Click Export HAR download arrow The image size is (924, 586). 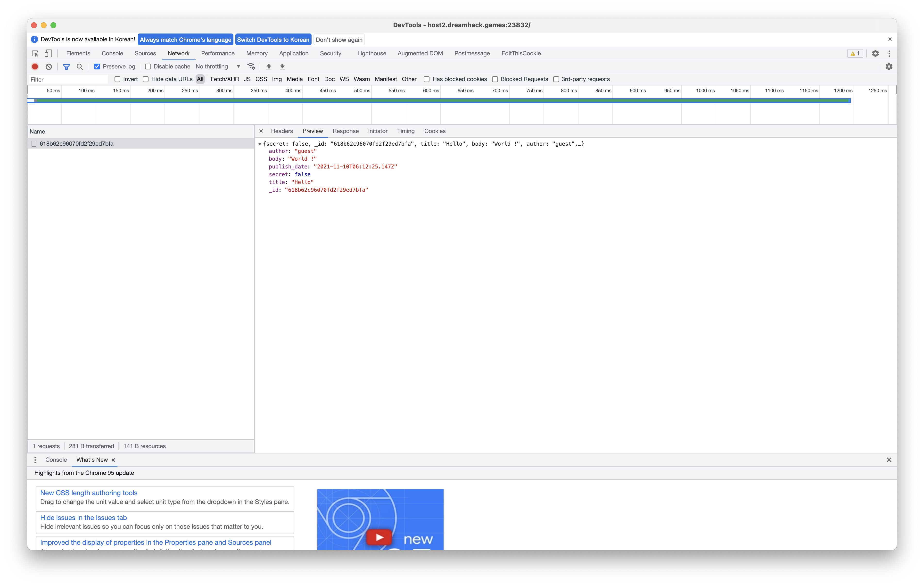click(x=282, y=67)
